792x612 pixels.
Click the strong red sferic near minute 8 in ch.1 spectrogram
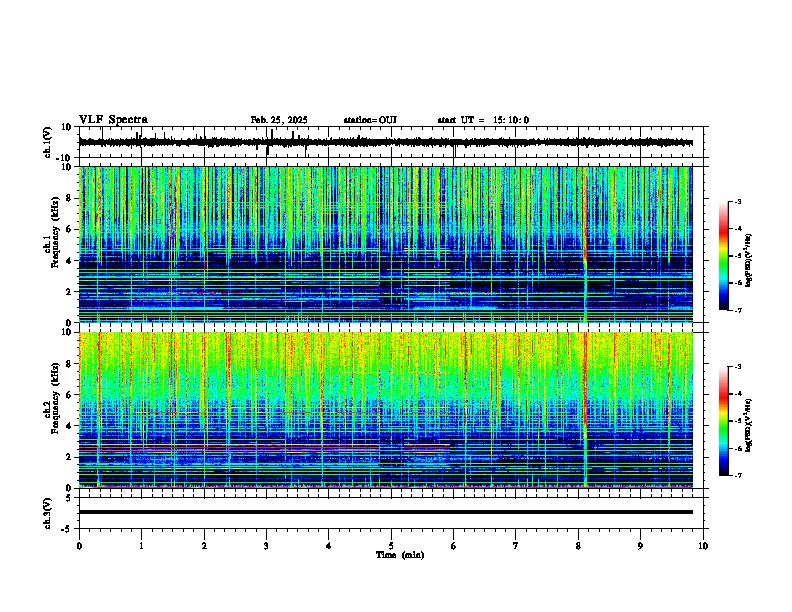[x=585, y=217]
